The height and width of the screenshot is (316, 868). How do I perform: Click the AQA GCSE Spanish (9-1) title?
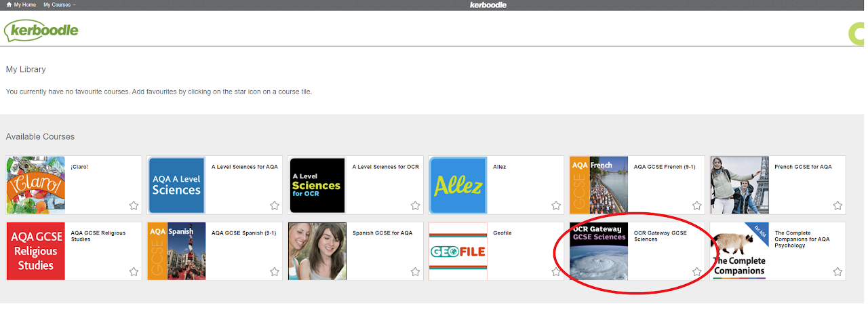point(243,233)
